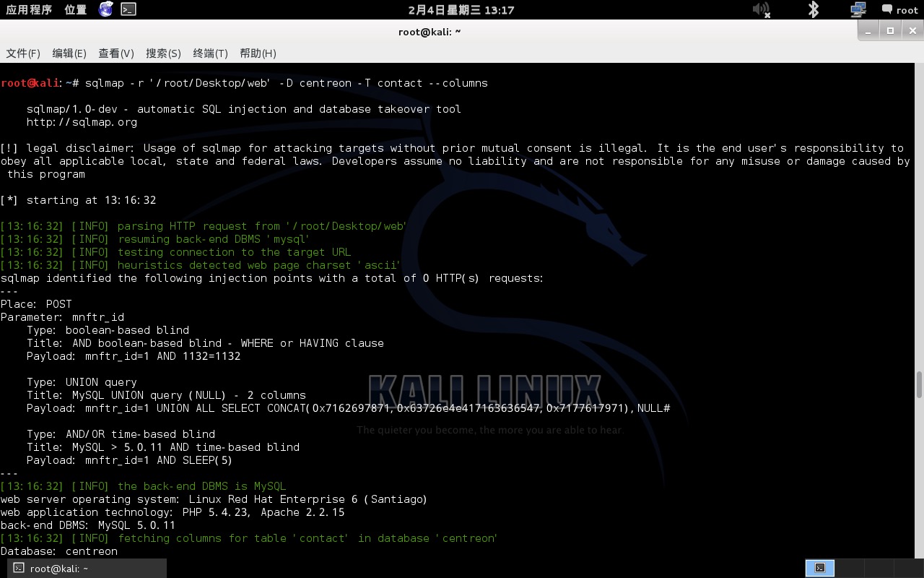Click 'the back-end DBMS is MySQL' line

coord(144,486)
